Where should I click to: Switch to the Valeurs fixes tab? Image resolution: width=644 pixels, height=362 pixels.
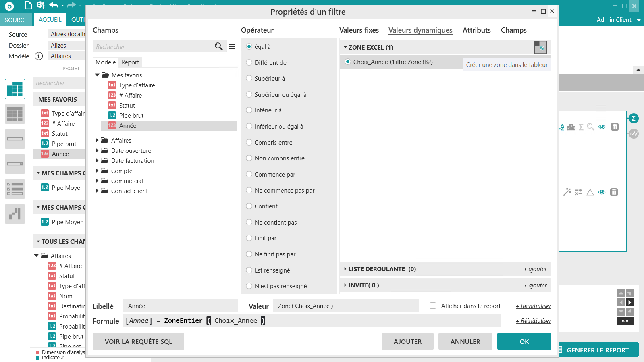point(359,30)
